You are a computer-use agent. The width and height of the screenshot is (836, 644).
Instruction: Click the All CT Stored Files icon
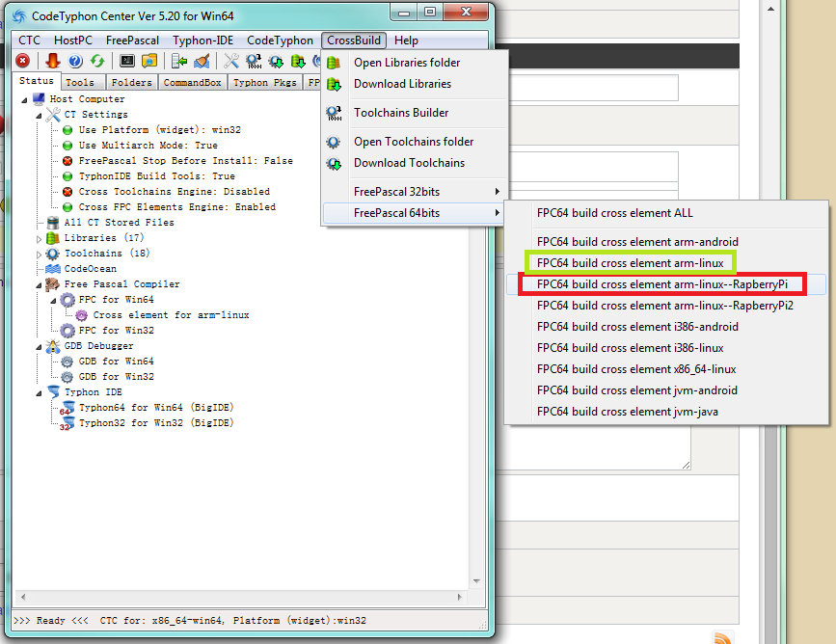pyautogui.click(x=53, y=223)
